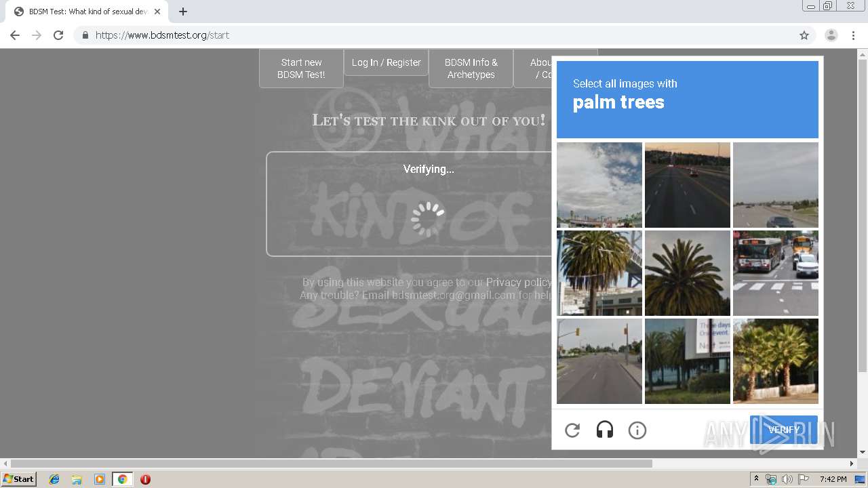
Task: Open Action Center flag icon
Action: [x=804, y=479]
